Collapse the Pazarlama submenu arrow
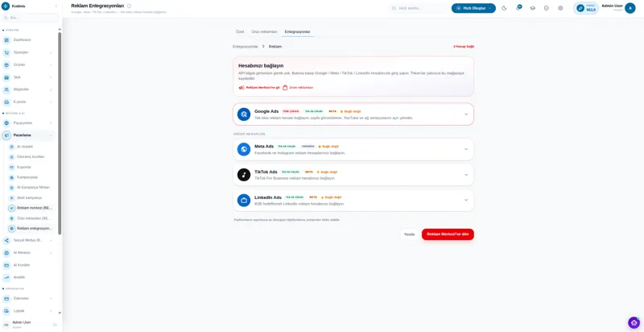This screenshot has height=332, width=644. point(51,135)
